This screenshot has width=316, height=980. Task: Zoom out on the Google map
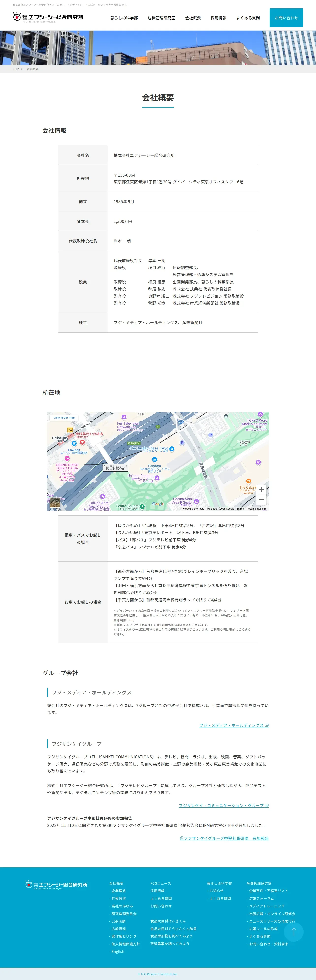point(261,499)
